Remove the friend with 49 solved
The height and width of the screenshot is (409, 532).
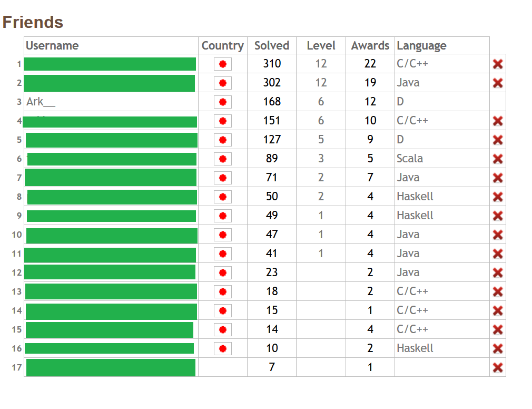(497, 216)
